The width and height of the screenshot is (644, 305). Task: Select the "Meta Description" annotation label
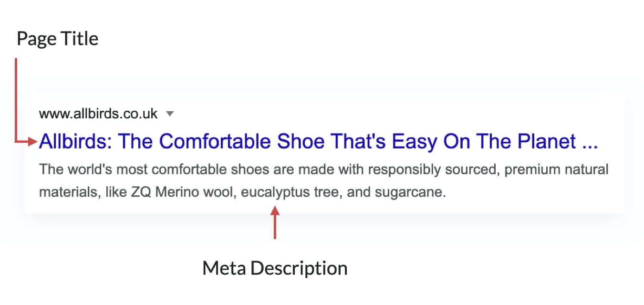coord(275,268)
